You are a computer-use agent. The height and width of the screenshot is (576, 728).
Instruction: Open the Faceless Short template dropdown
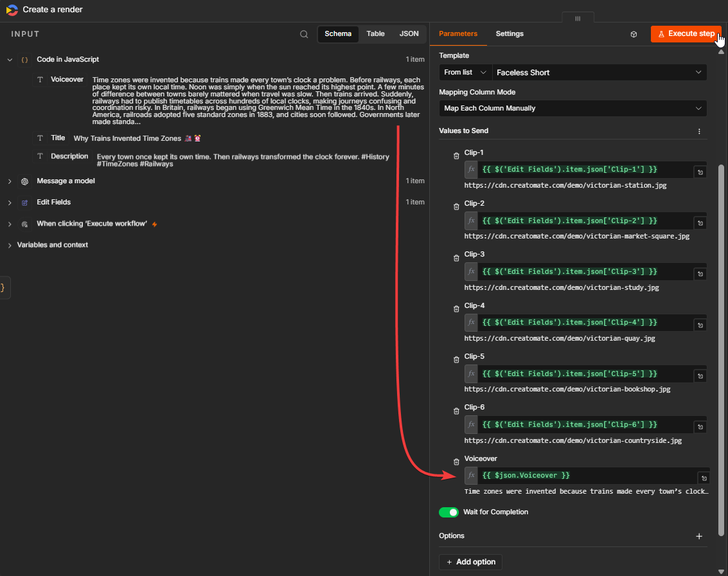pos(599,73)
